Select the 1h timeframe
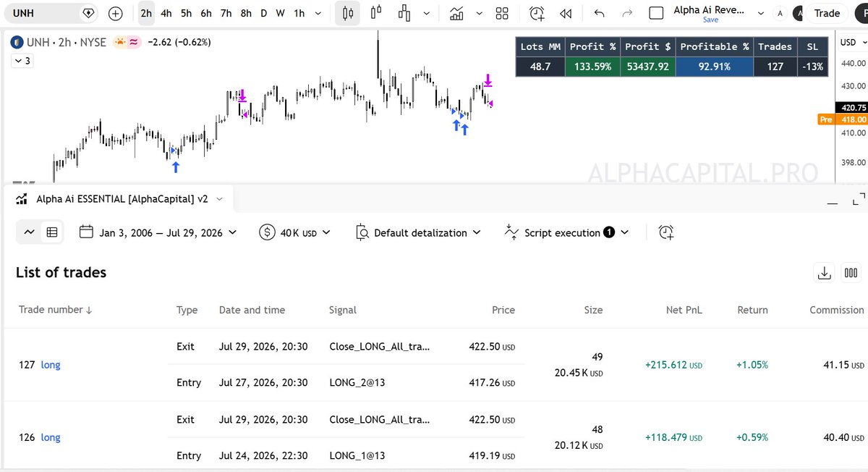Image resolution: width=868 pixels, height=472 pixels. [x=299, y=13]
